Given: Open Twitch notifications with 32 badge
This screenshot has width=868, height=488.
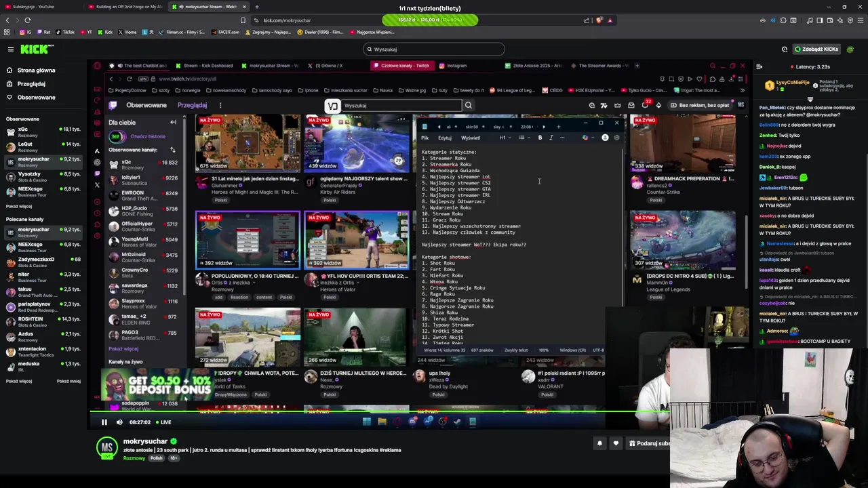Looking at the screenshot, I should click(x=645, y=105).
